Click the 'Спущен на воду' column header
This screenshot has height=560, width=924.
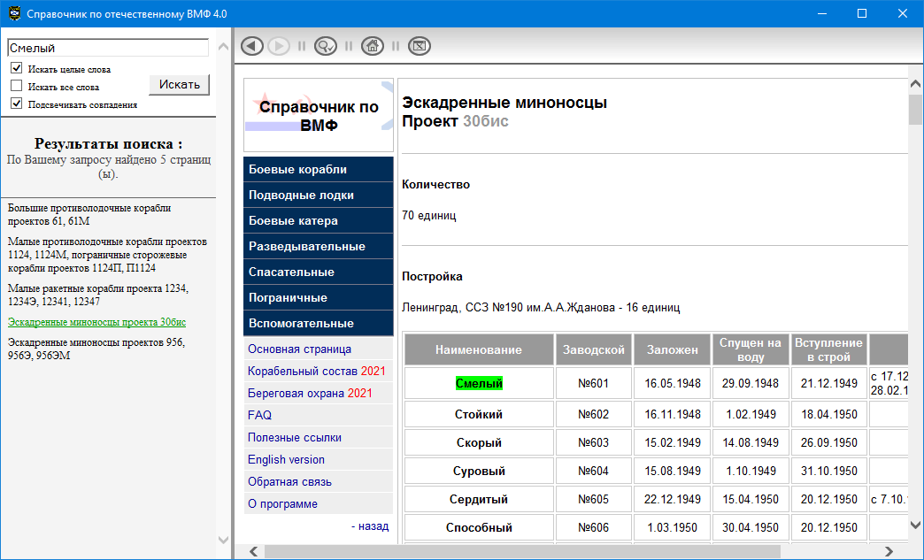click(x=751, y=349)
